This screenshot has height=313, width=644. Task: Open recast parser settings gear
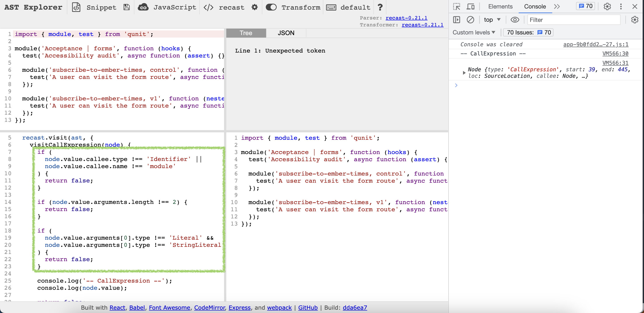coord(254,7)
